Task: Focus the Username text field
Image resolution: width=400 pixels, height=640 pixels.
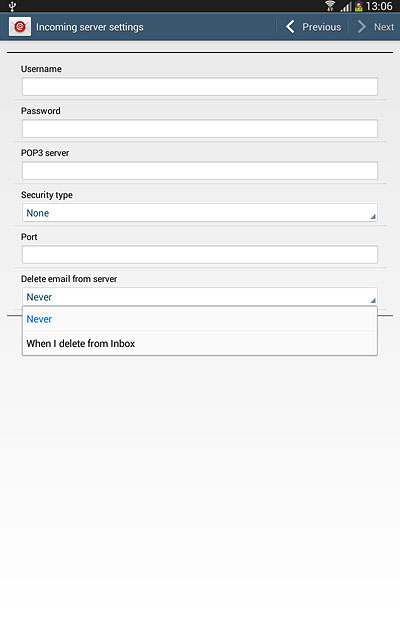Action: [200, 87]
